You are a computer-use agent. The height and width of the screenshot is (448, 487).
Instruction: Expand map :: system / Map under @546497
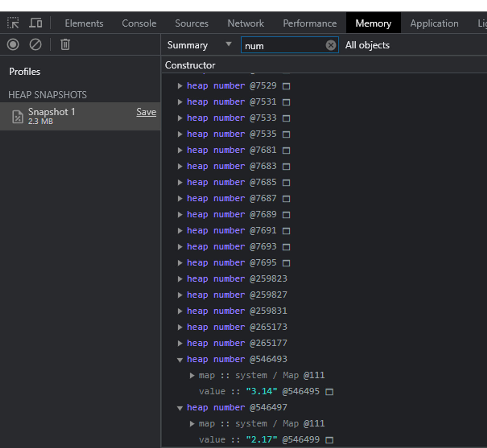tap(192, 424)
